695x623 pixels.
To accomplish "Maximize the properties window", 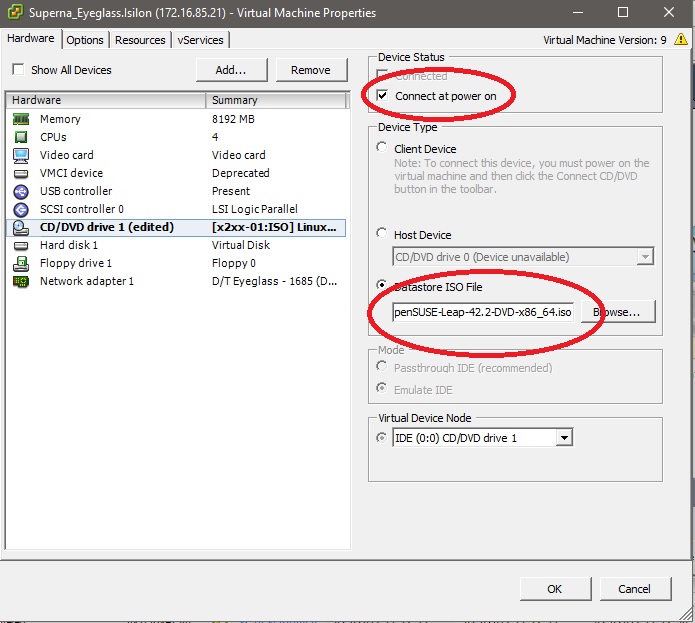I will pos(623,12).
